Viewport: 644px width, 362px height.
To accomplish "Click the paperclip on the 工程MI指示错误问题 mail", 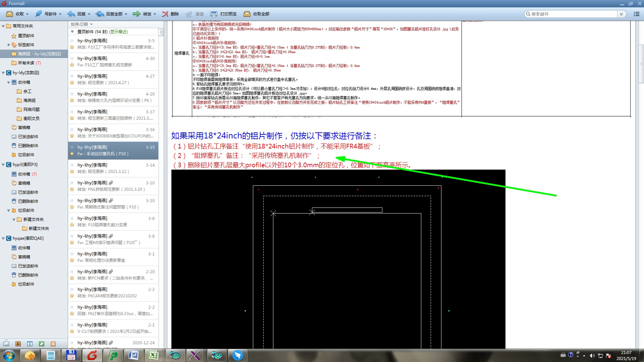I will [x=111, y=236].
